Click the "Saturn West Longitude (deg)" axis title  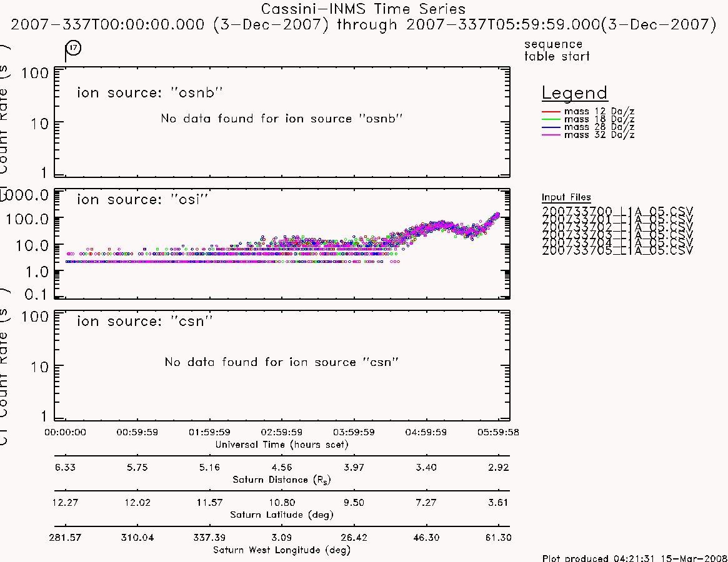click(282, 550)
